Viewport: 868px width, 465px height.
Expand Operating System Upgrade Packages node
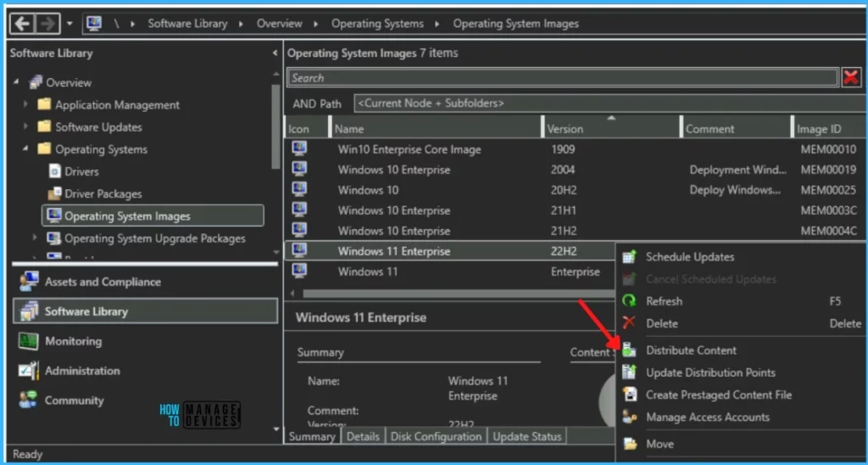pyautogui.click(x=34, y=238)
